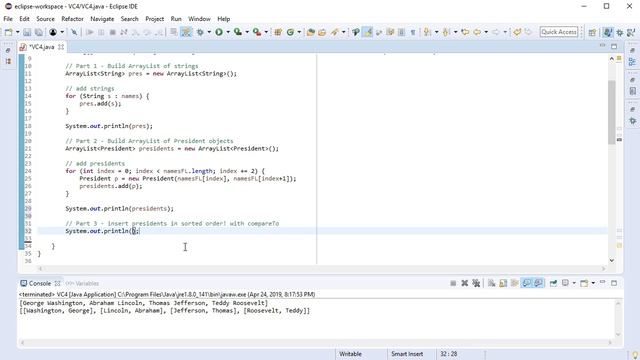
Task: Click the Back navigation arrow
Action: [x=477, y=32]
